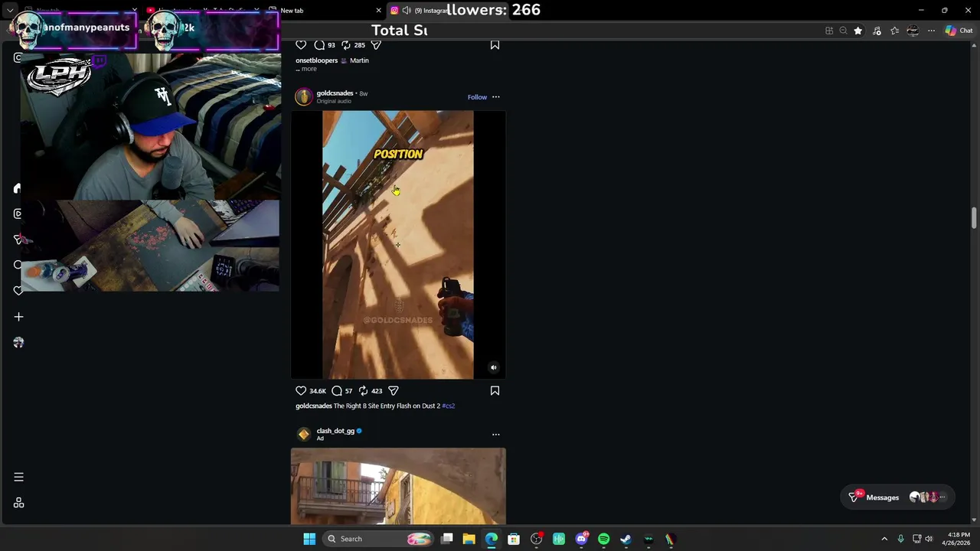The width and height of the screenshot is (980, 551).
Task: Open the Instagram sidebar grid apps icon
Action: click(x=18, y=504)
